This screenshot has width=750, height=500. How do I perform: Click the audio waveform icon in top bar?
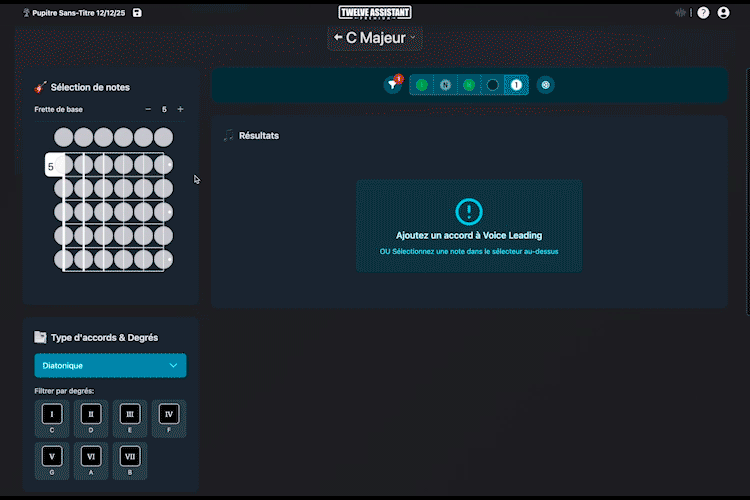click(x=681, y=13)
